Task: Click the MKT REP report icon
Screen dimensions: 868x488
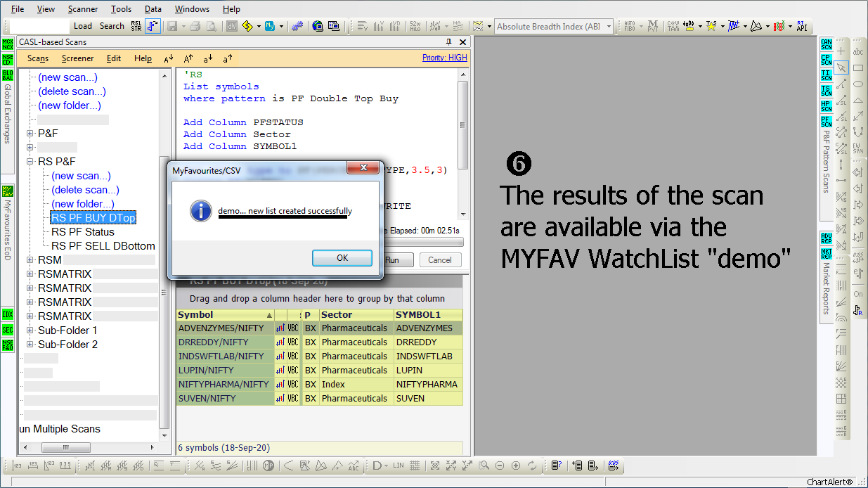Action: tap(827, 252)
